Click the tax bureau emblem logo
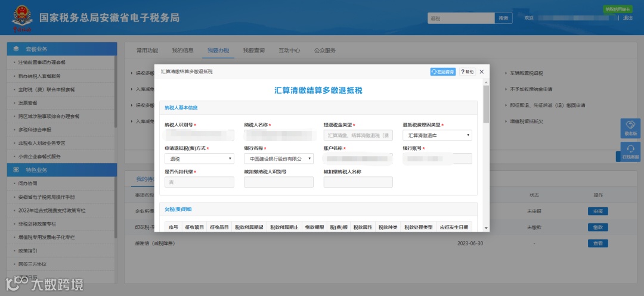The image size is (644, 296). point(22,18)
